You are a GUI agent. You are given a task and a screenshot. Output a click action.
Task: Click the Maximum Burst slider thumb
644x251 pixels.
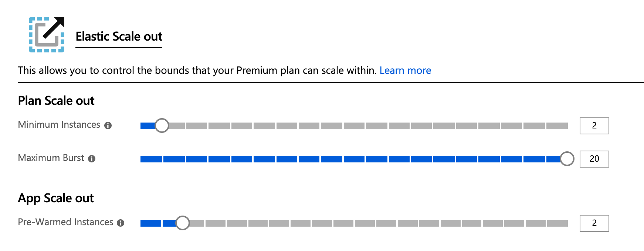(x=567, y=159)
